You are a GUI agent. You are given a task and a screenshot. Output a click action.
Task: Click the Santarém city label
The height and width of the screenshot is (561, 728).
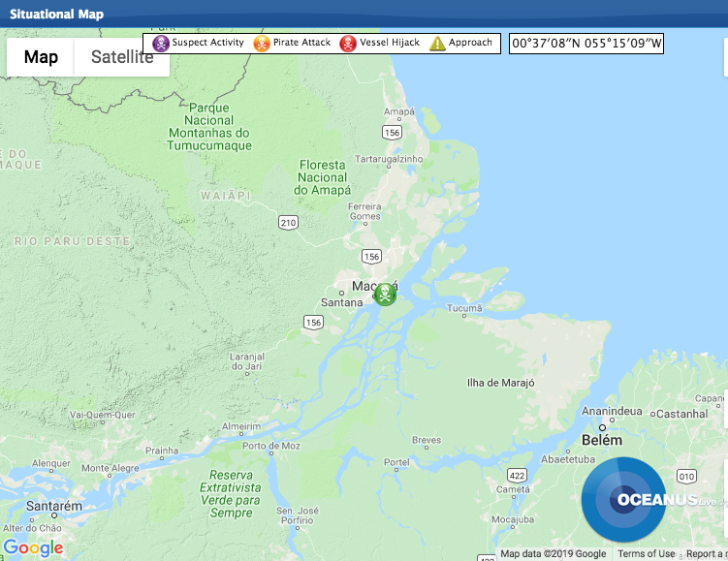[54, 506]
